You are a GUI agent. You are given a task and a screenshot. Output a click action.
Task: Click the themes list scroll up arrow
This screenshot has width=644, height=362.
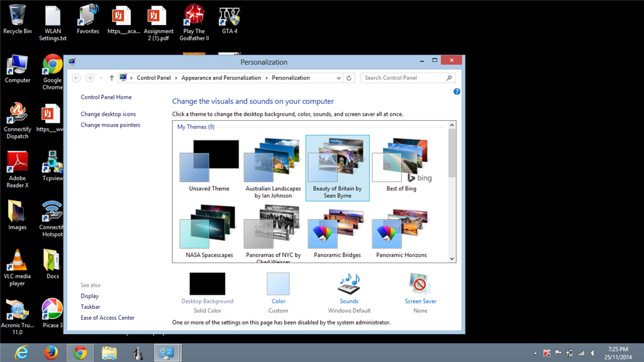tap(452, 125)
